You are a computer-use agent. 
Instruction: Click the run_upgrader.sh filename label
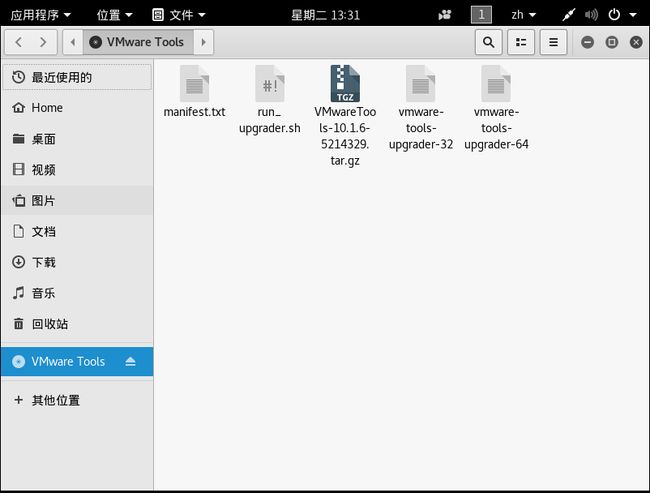pyautogui.click(x=270, y=120)
